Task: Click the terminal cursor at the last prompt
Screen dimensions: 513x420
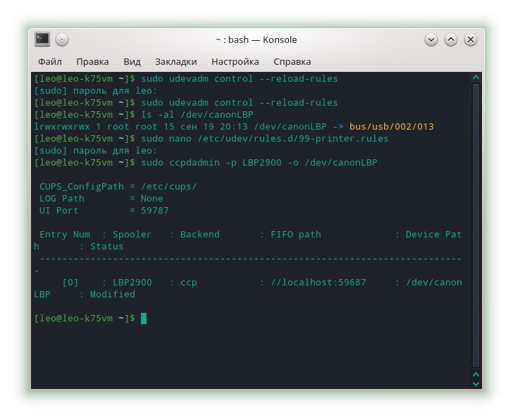Action: (144, 319)
